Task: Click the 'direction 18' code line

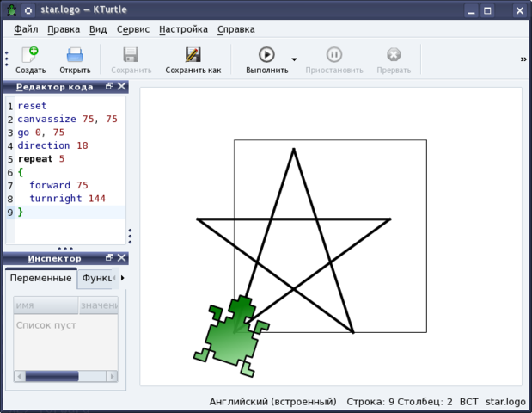Action: tap(52, 145)
